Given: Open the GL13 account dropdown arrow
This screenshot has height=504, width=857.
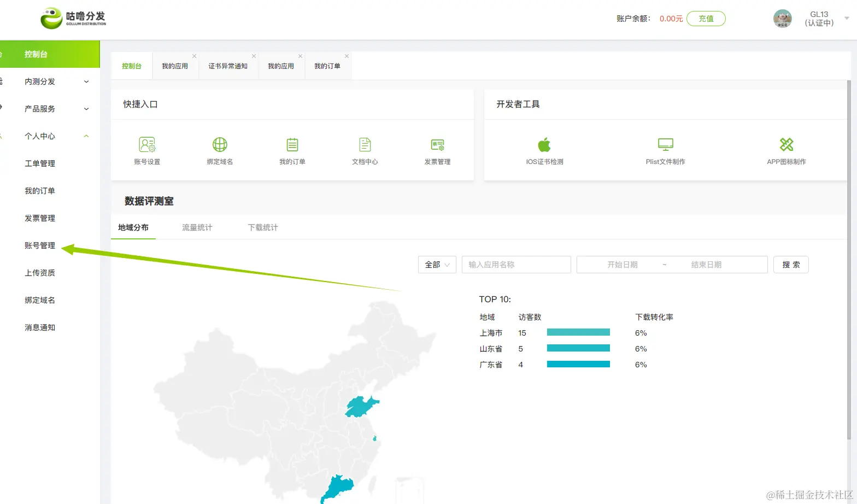Looking at the screenshot, I should point(847,19).
